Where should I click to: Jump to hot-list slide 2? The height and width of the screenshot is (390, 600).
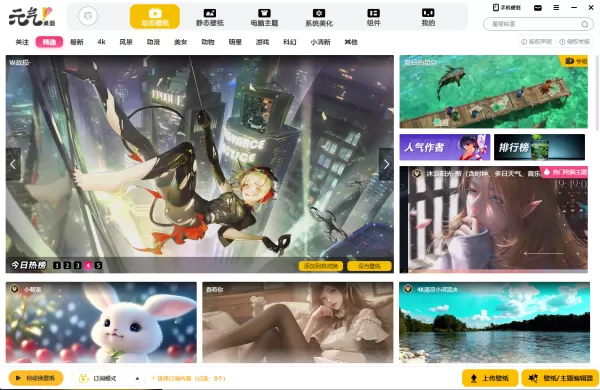(67, 265)
